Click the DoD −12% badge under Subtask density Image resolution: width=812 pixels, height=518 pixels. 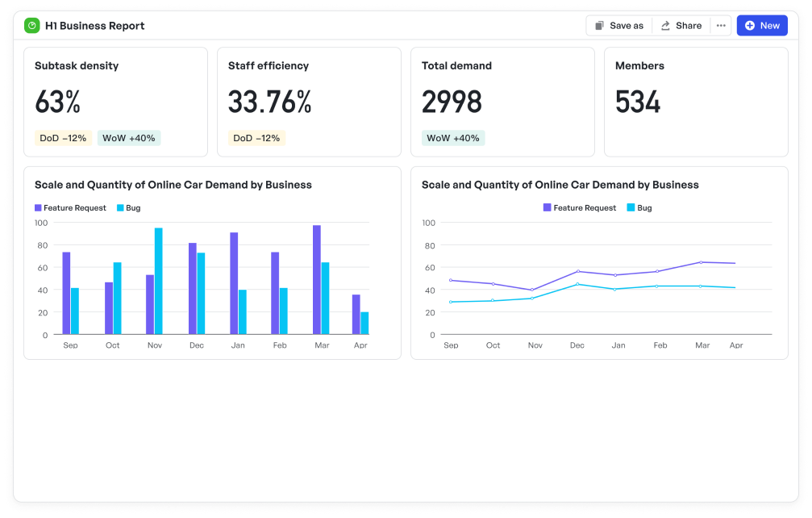pos(63,138)
